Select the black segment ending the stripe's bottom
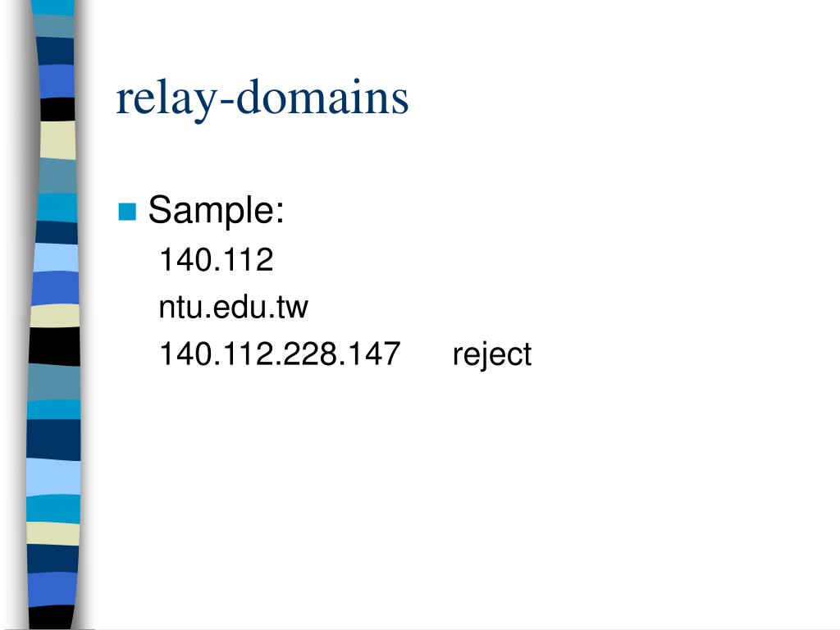The height and width of the screenshot is (630, 840). point(52,618)
